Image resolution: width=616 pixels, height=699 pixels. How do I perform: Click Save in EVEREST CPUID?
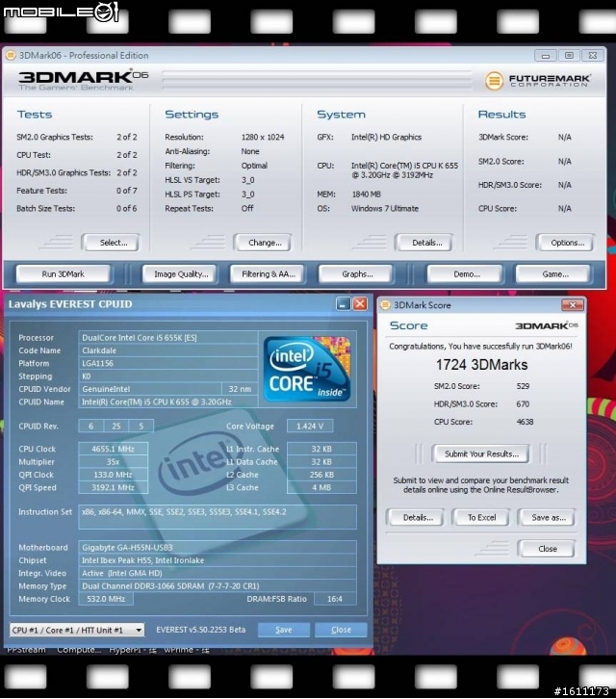[284, 630]
